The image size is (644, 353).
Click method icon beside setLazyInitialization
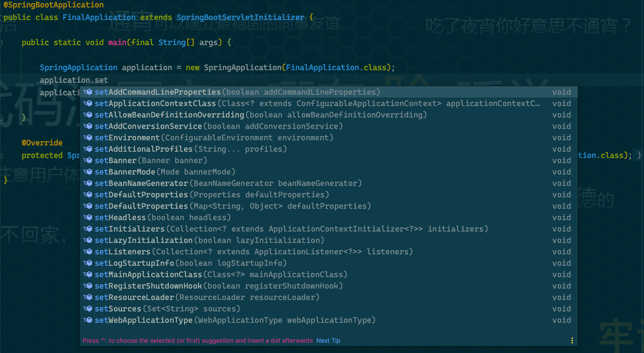click(88, 240)
